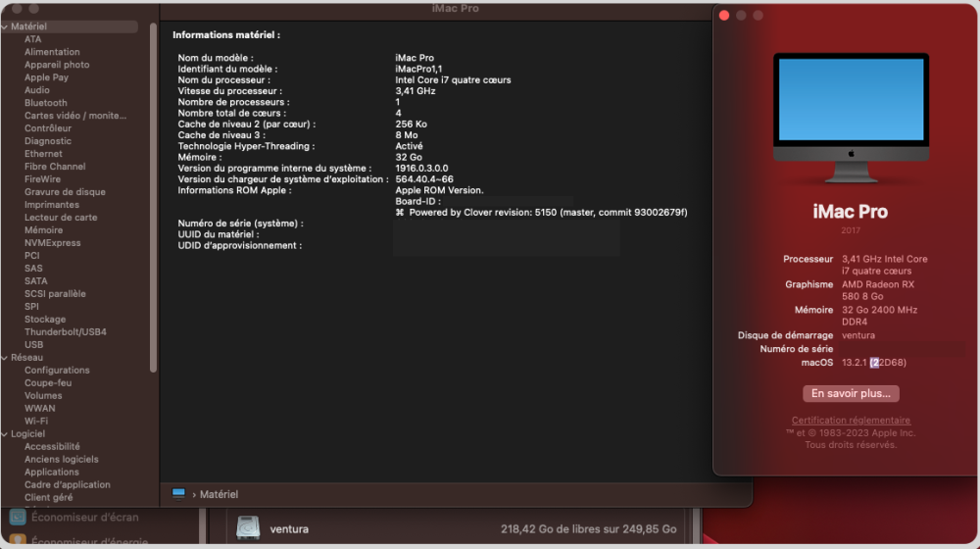This screenshot has width=980, height=549.
Task: Select Coupe-feu in the sidebar
Action: coord(48,382)
